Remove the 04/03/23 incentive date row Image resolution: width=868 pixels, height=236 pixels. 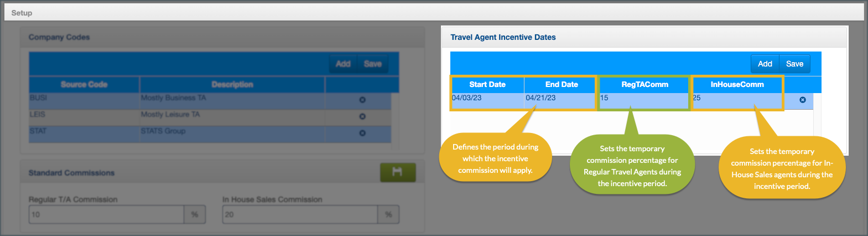click(803, 100)
